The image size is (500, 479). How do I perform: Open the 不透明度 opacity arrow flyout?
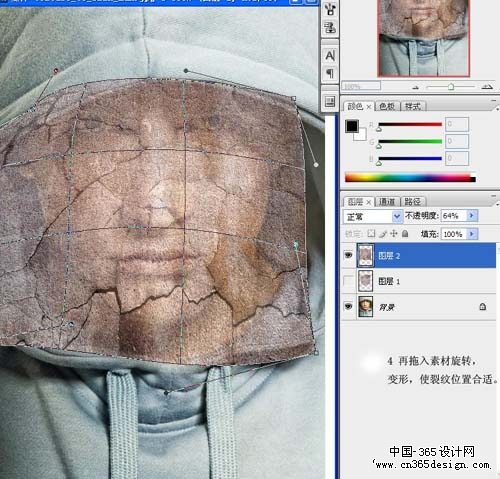pyautogui.click(x=472, y=216)
